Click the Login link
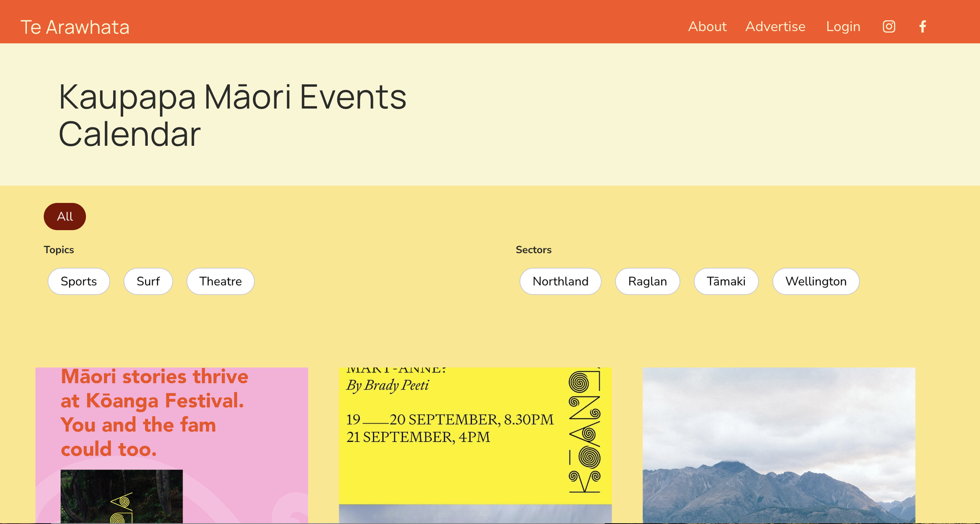 pyautogui.click(x=843, y=27)
